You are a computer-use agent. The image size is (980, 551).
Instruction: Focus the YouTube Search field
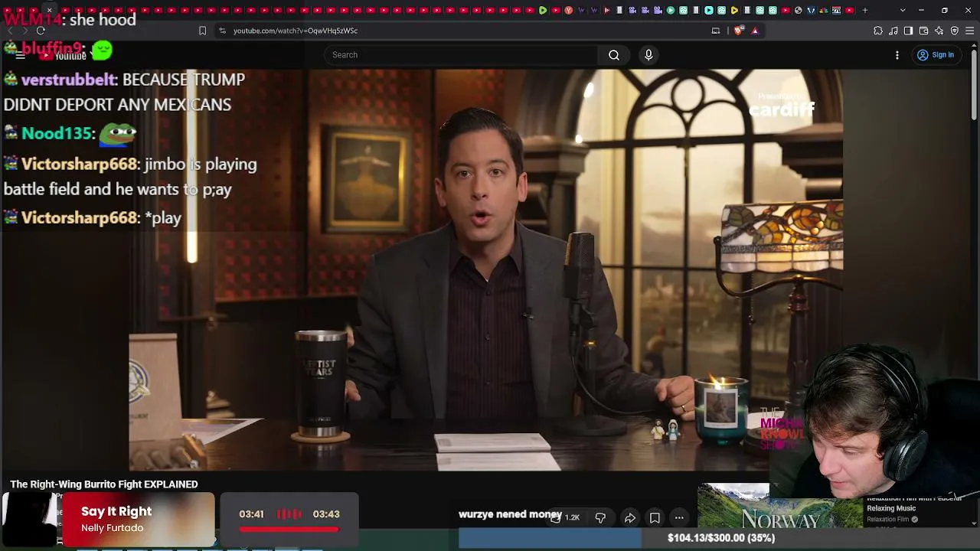462,55
